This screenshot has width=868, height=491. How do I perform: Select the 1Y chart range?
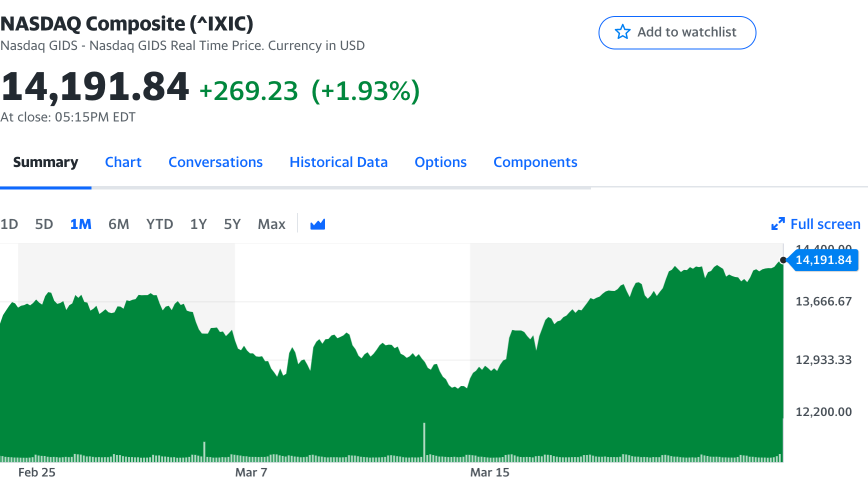tap(198, 224)
